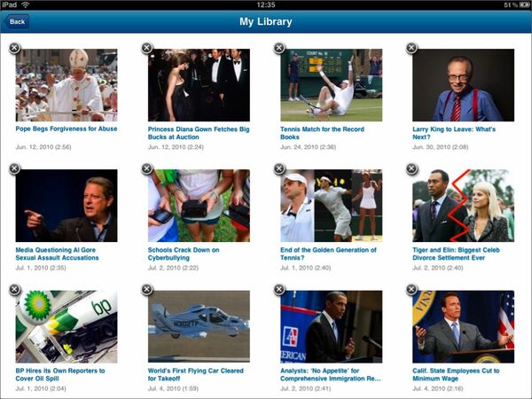Open End of the Golden Generation title

328,254
